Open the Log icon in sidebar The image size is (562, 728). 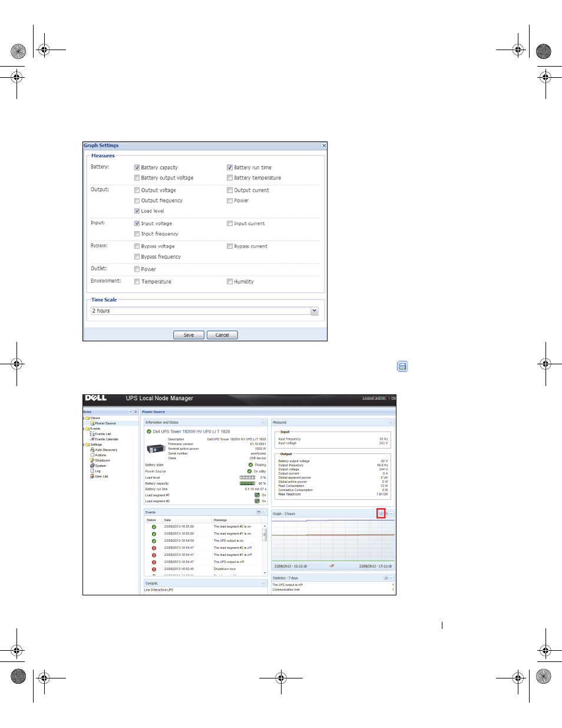click(92, 471)
